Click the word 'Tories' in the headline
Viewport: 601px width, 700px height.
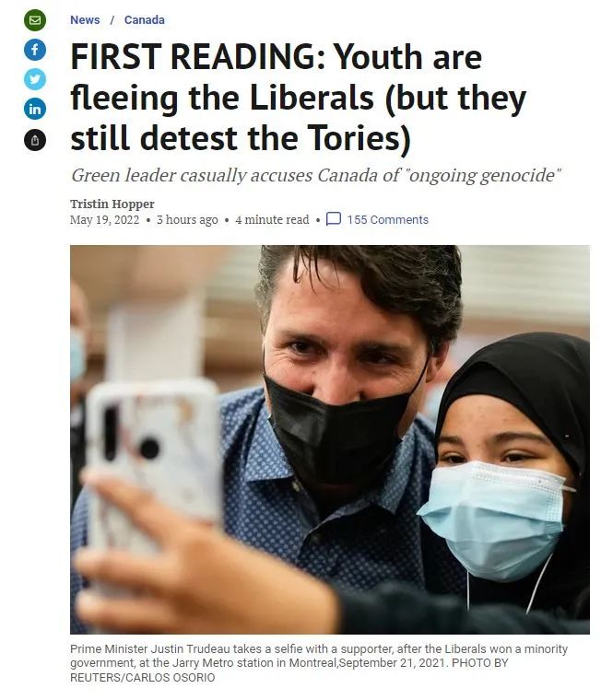(x=354, y=137)
